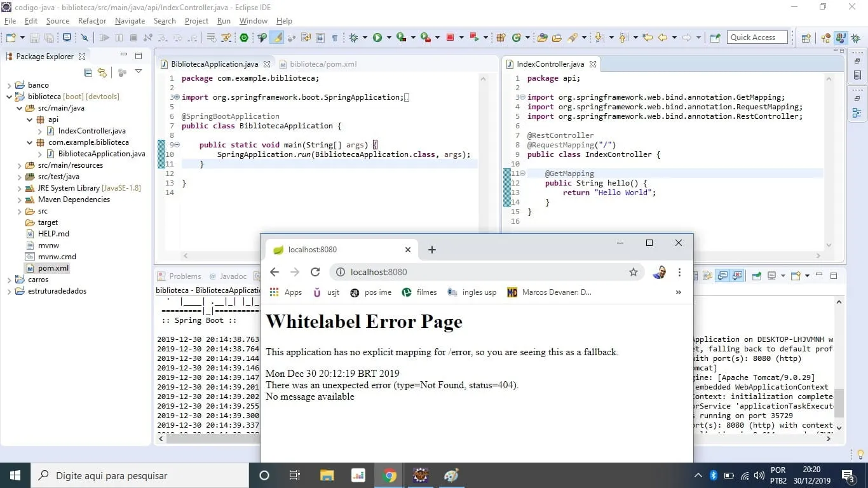Toggle Mark Occurrences highlighter icon in toolbar
Screen dimensions: 868x488
[277, 37]
